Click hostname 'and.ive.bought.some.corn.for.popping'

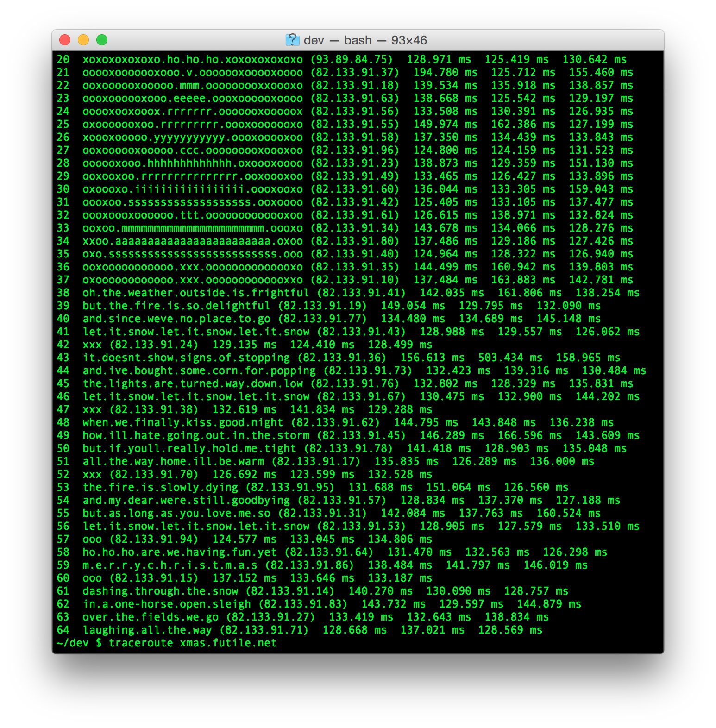[x=199, y=370]
